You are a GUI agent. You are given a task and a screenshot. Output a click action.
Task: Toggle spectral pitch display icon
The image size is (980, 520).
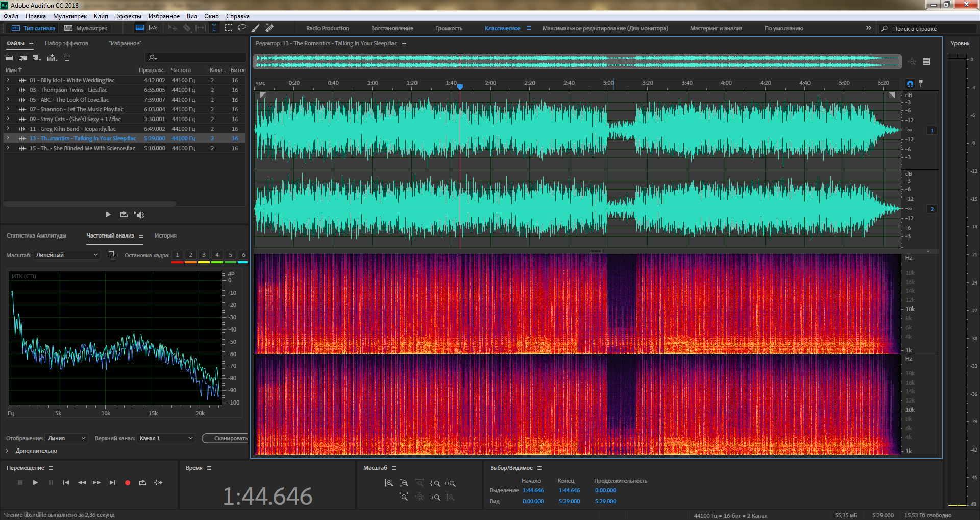coord(153,28)
